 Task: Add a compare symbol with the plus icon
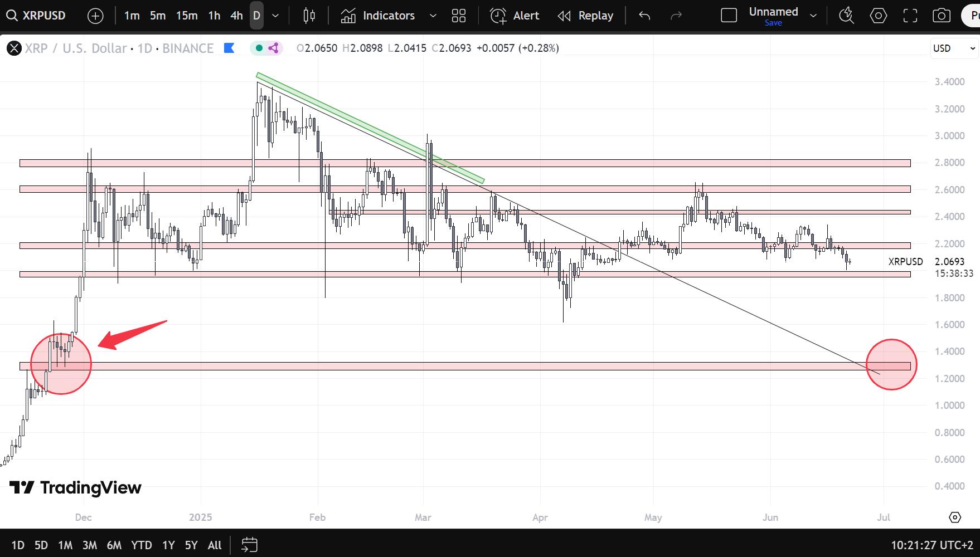(x=96, y=16)
